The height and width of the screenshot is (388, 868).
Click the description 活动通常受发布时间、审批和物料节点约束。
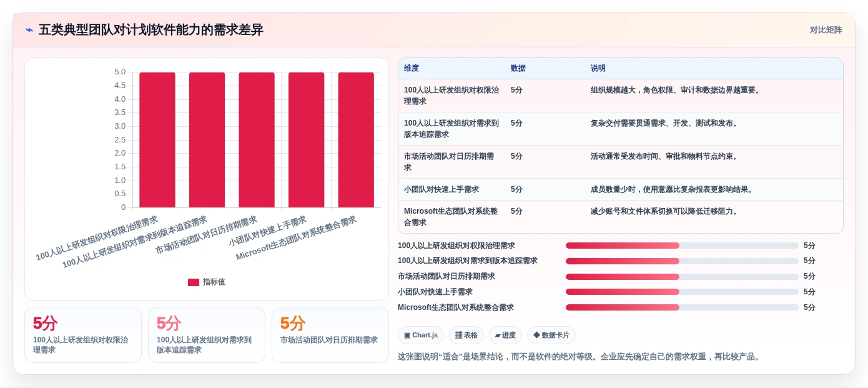666,156
